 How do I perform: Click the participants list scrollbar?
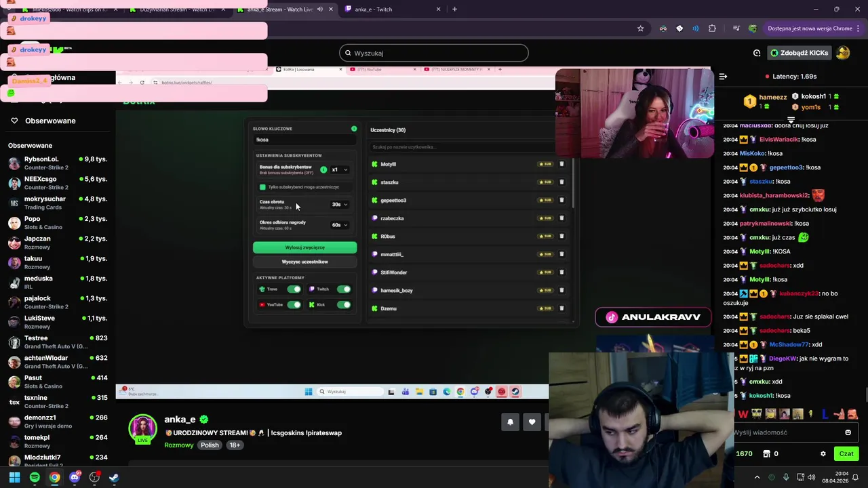574,183
